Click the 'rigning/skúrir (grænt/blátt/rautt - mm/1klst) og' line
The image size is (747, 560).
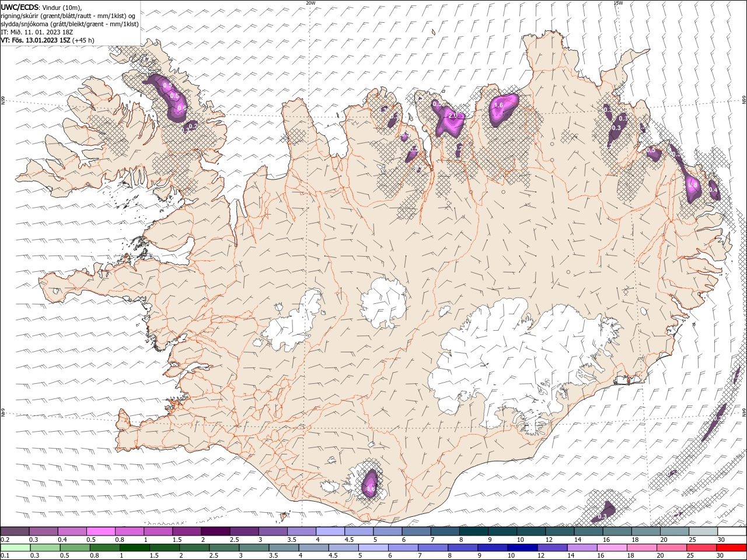click(69, 16)
